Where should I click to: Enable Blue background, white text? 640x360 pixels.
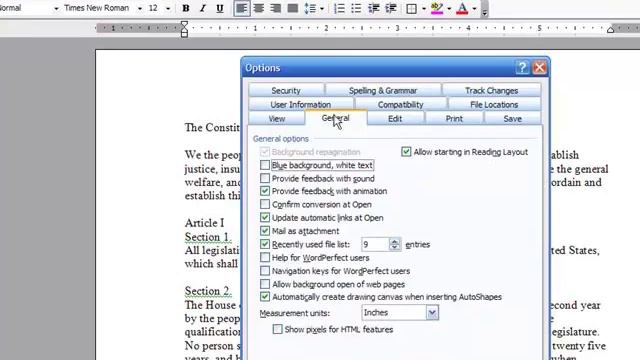tap(265, 165)
